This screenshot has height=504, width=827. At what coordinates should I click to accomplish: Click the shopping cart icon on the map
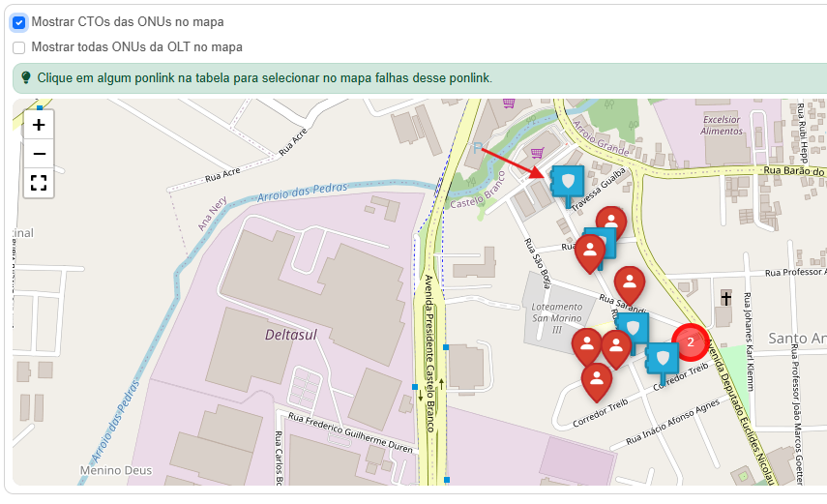click(537, 152)
